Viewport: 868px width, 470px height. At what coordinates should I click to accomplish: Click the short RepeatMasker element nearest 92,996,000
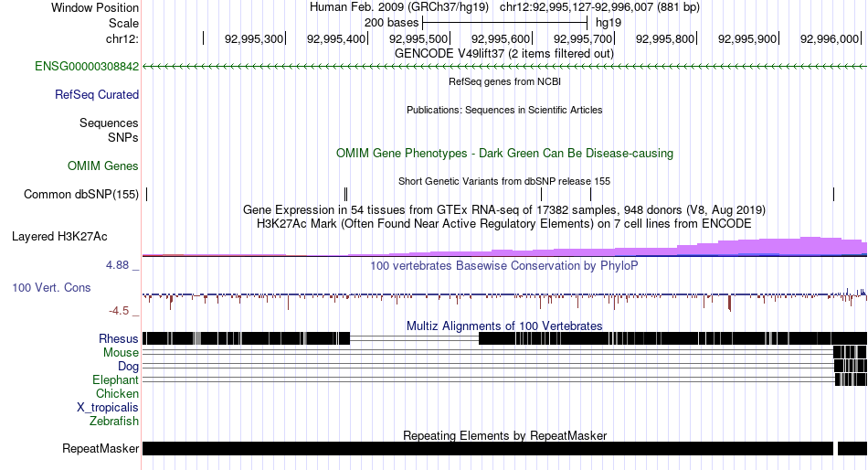tap(852, 448)
